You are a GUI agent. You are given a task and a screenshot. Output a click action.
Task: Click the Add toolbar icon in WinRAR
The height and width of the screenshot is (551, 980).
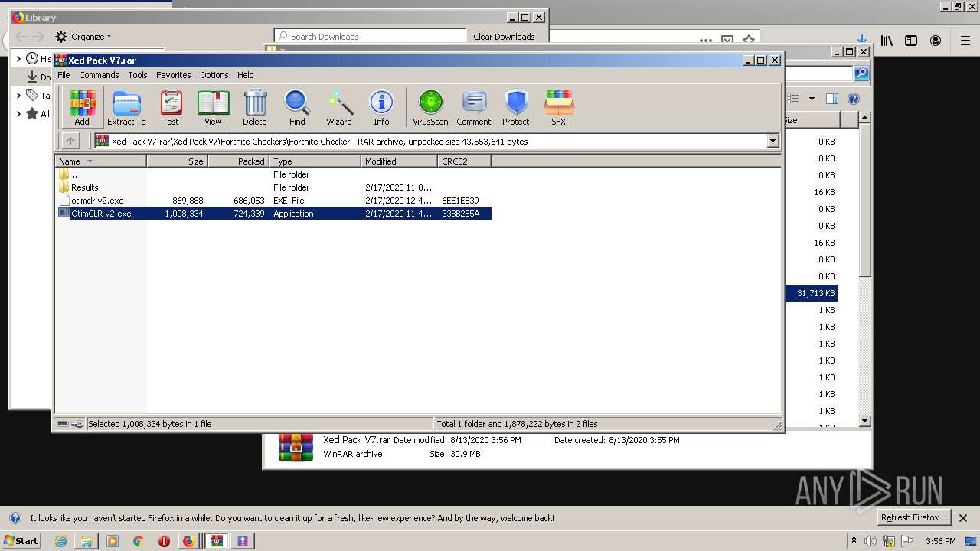[82, 107]
